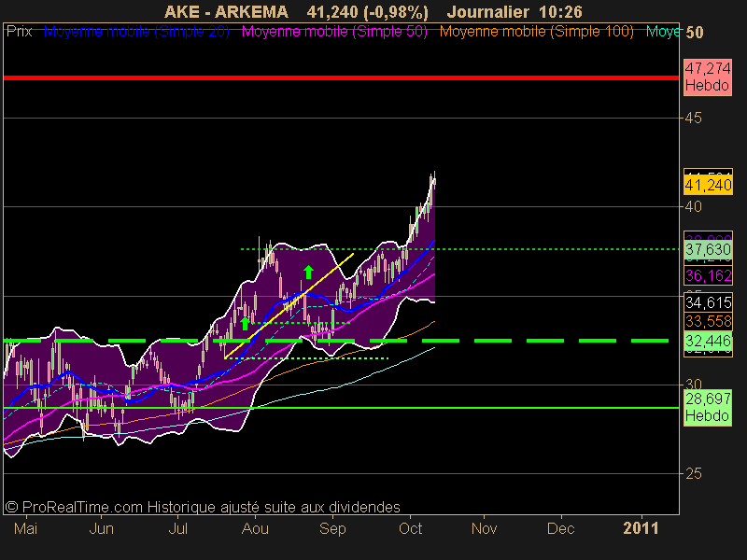Select 'Moyenne mobile (Simple 100)' legend
747x560 pixels.
point(536,32)
